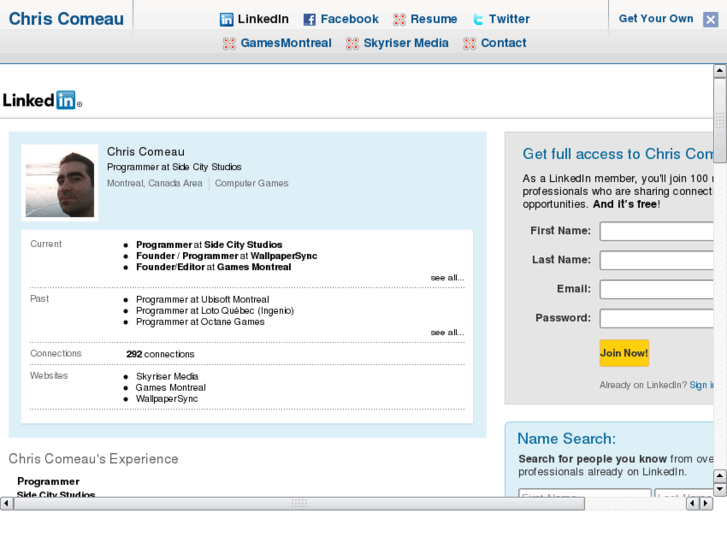Click the Name Search first name field
Screen dimensions: 727x545
(x=585, y=493)
